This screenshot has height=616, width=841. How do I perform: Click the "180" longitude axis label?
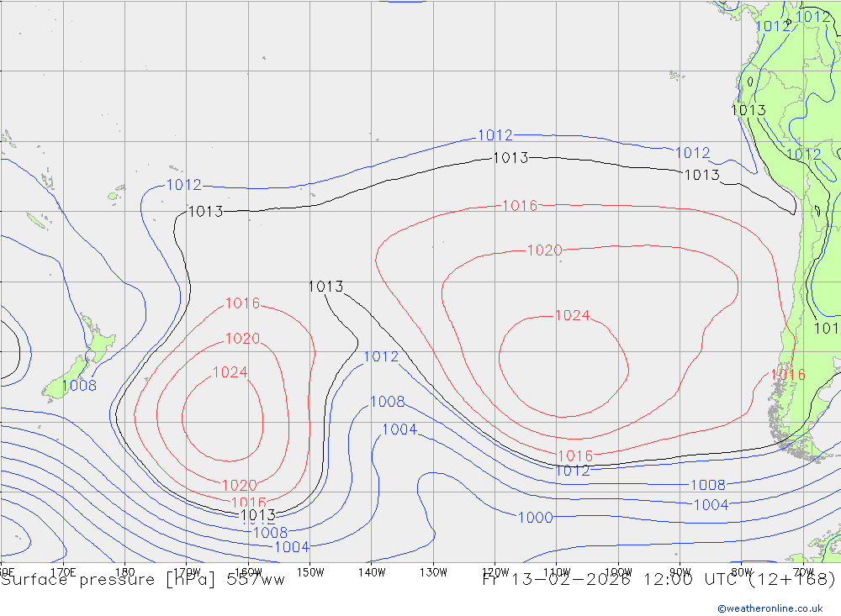coord(124,572)
